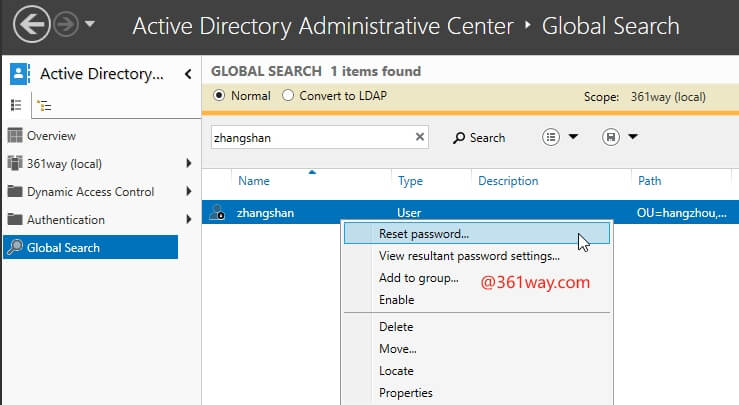Click the Search button
739x405 pixels.
coord(479,138)
